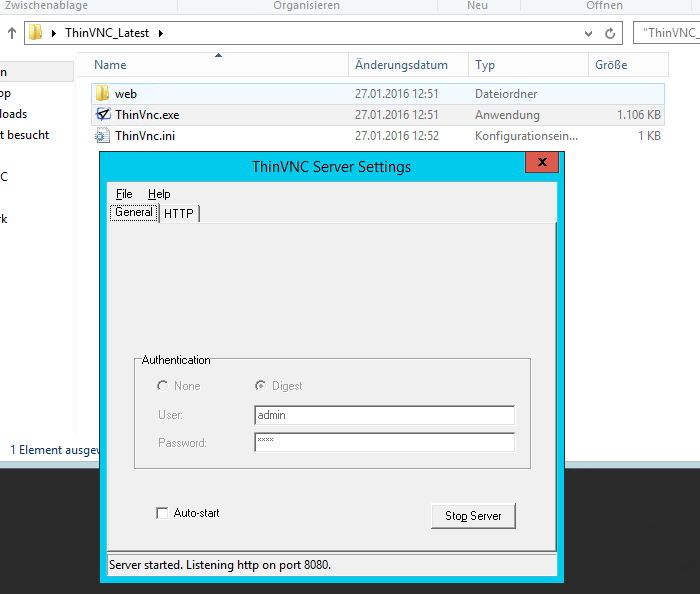The width and height of the screenshot is (700, 594).
Task: Expand the arrow after ThinVNC_Latest in address bar
Action: (x=161, y=33)
